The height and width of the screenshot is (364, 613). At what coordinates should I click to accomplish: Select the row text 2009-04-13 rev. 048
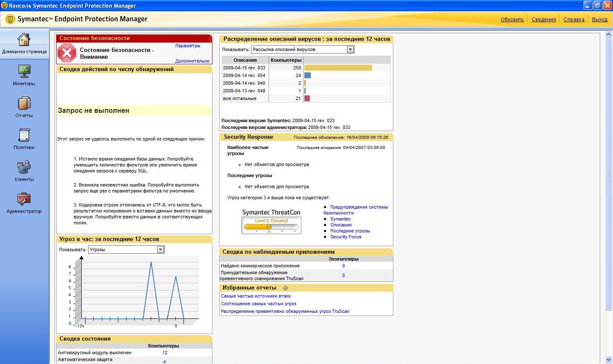coord(244,91)
